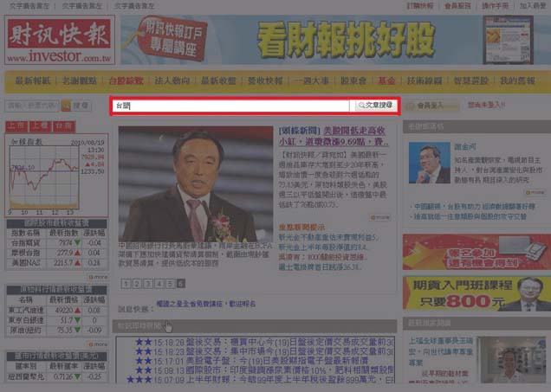
Task: Open the red 台股 nav item
Action: coord(126,80)
